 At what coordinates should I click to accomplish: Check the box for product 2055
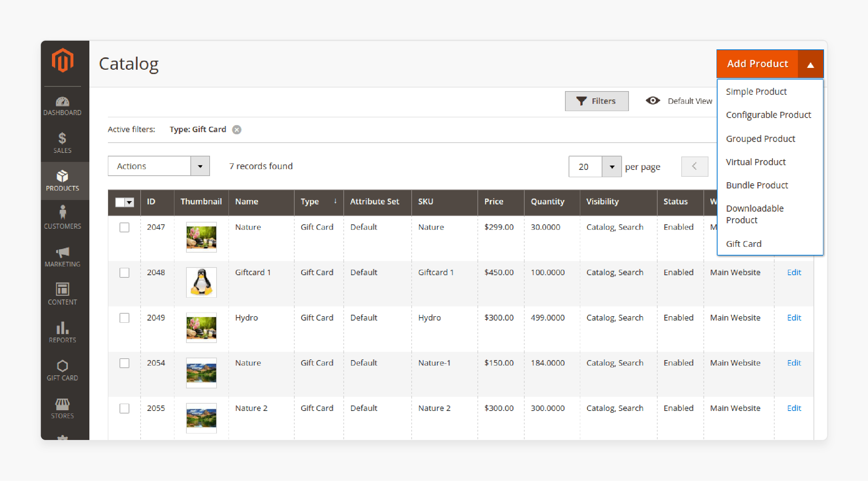[x=125, y=408]
